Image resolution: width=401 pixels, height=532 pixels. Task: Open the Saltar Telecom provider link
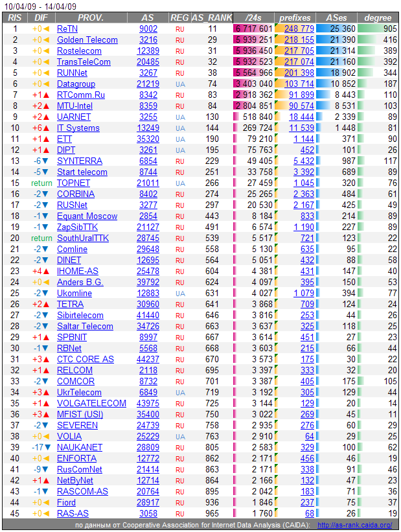tap(85, 327)
